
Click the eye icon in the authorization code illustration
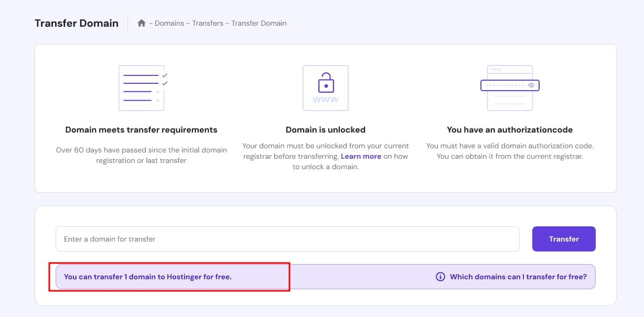pos(531,85)
